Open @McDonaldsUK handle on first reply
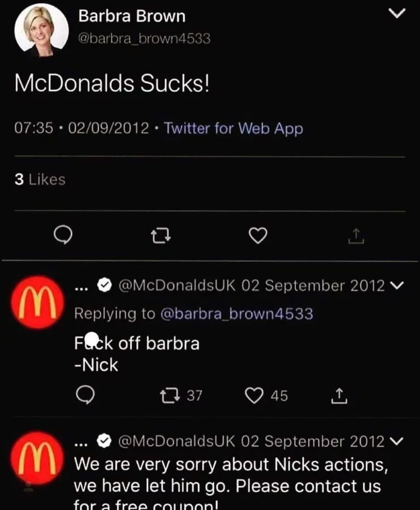 pyautogui.click(x=177, y=286)
